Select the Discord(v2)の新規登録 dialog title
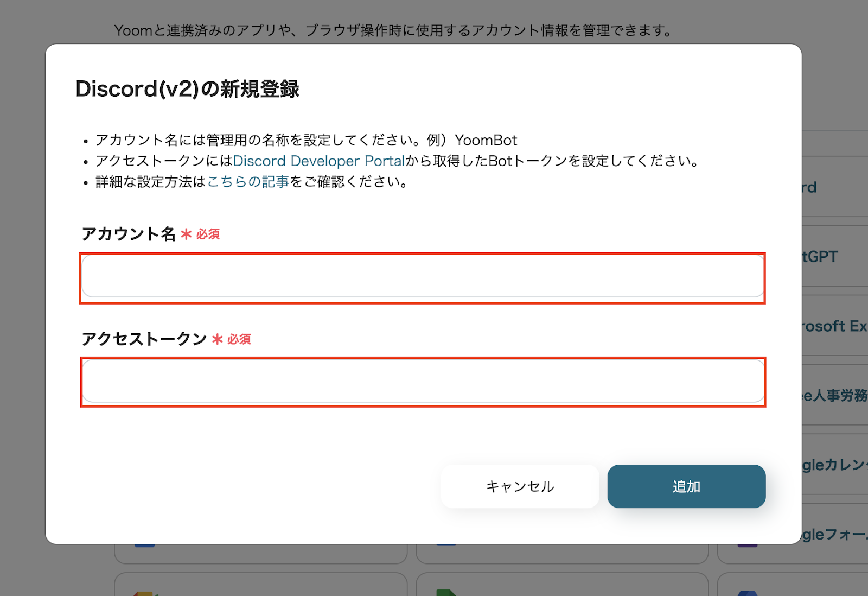This screenshot has width=868, height=596. [x=187, y=89]
